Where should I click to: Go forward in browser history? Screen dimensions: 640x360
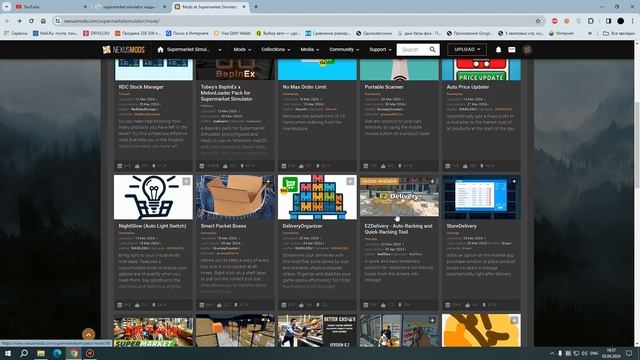pyautogui.click(x=19, y=21)
